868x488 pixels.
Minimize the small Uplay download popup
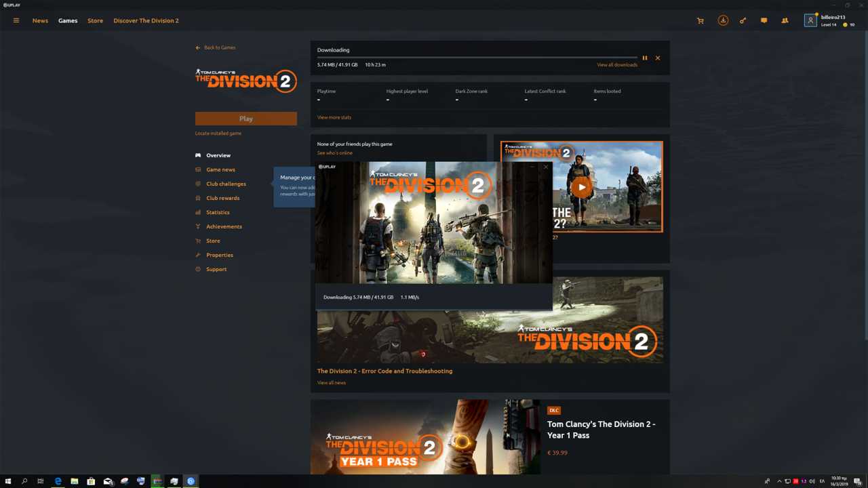(x=532, y=167)
